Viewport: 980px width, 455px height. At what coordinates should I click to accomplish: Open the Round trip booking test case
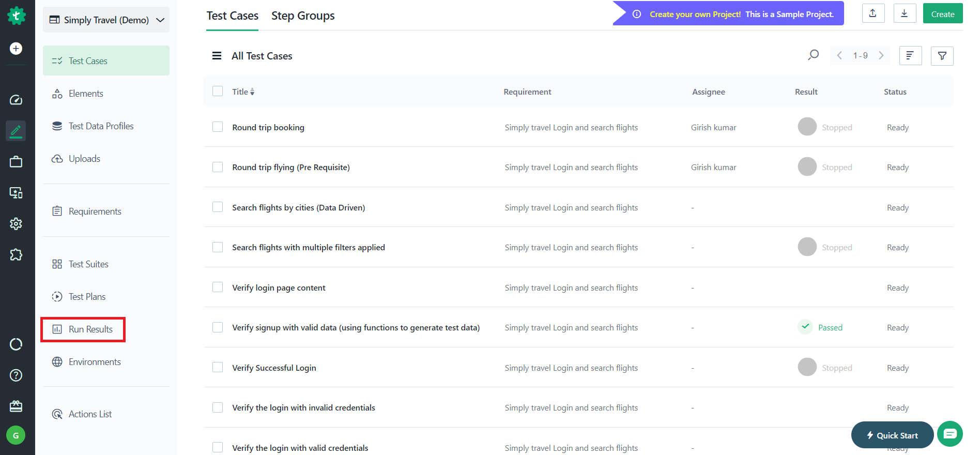coord(268,127)
